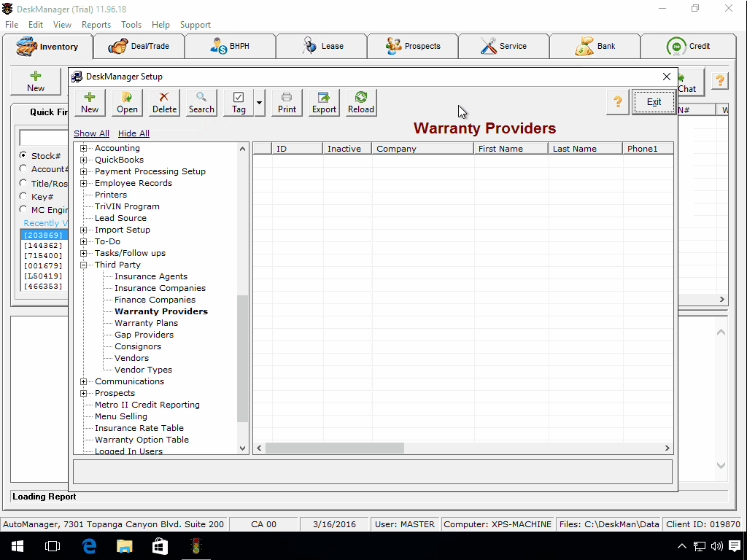Open File Explorer from the taskbar
Viewport: 747px width, 560px height.
[x=124, y=546]
